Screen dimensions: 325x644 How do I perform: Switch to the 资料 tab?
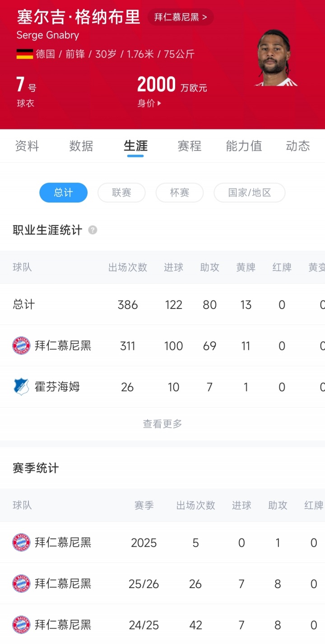tap(27, 146)
